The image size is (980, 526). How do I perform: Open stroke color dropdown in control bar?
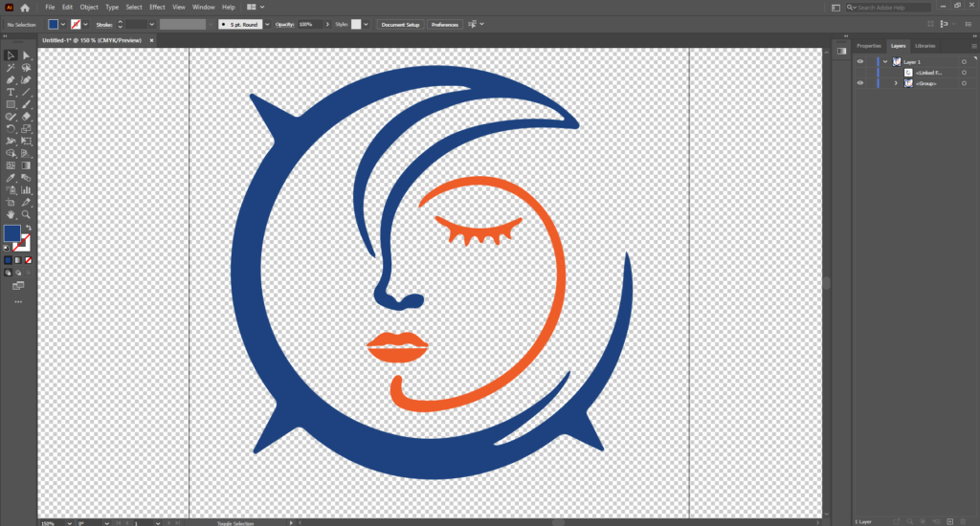coord(85,24)
